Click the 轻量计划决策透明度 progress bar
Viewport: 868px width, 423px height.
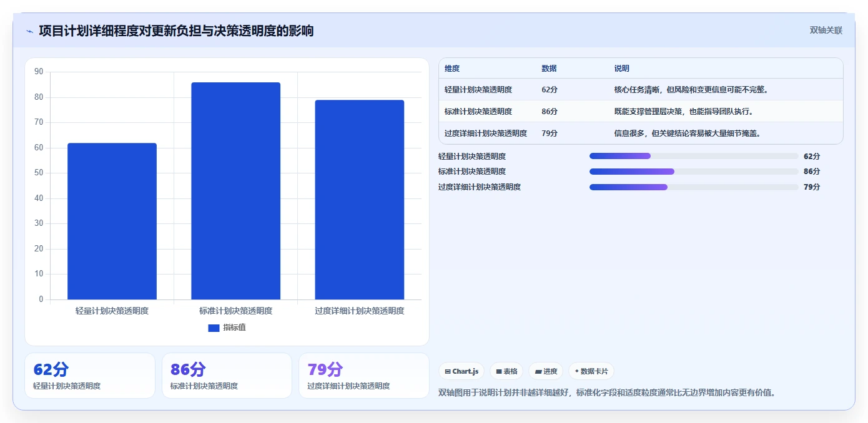pos(694,156)
